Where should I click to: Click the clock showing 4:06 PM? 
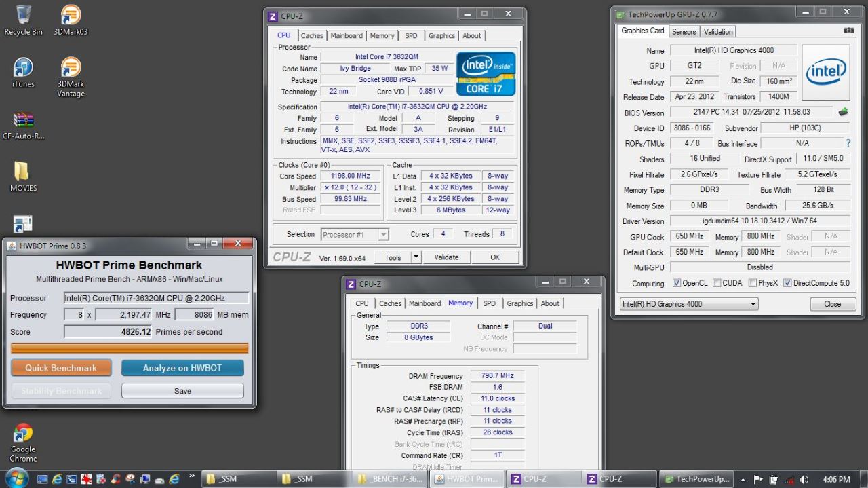[x=836, y=480]
